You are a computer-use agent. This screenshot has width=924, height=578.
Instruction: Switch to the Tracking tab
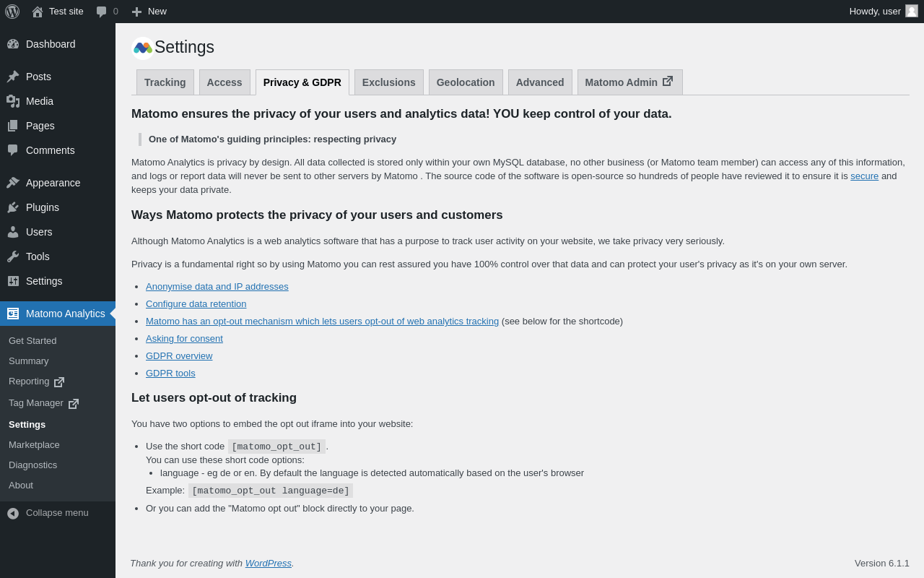coord(165,82)
